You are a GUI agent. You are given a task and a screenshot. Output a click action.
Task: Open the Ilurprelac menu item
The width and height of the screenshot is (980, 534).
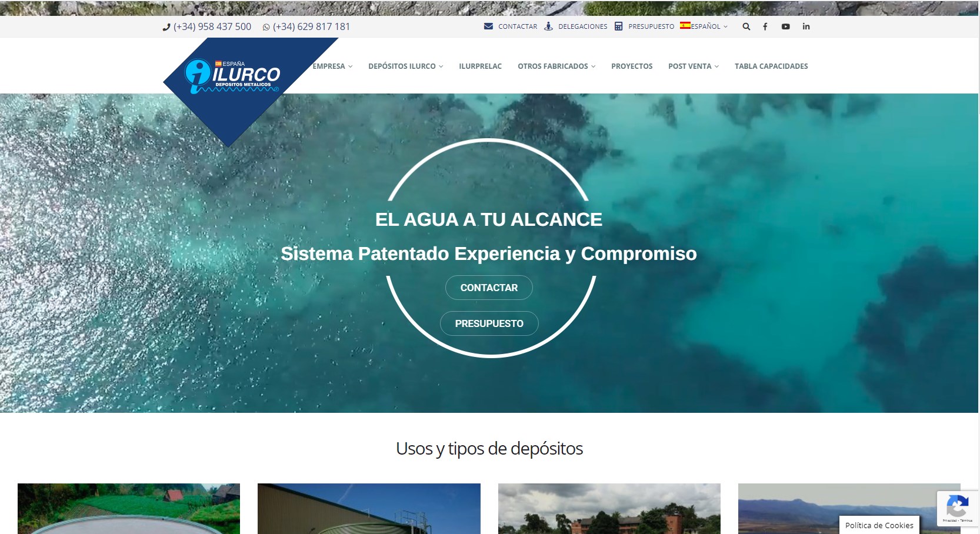point(480,66)
